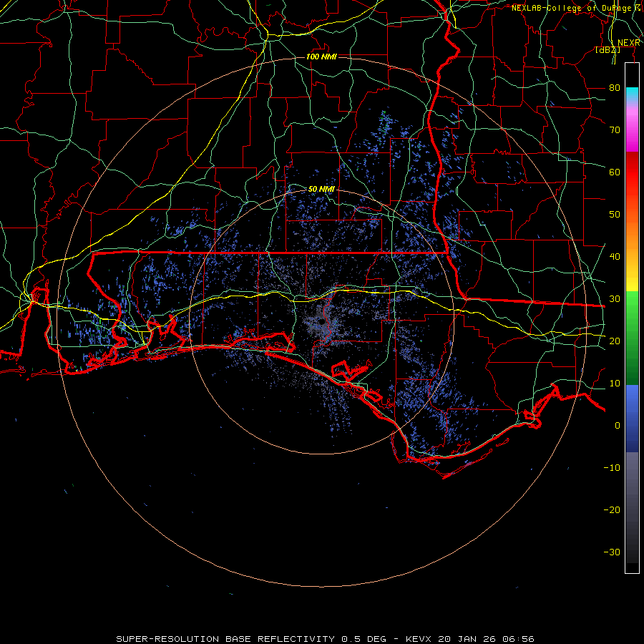Viewport: 644px width, 644px height.
Task: Click the "70" value on dBZ scale
Action: (615, 130)
